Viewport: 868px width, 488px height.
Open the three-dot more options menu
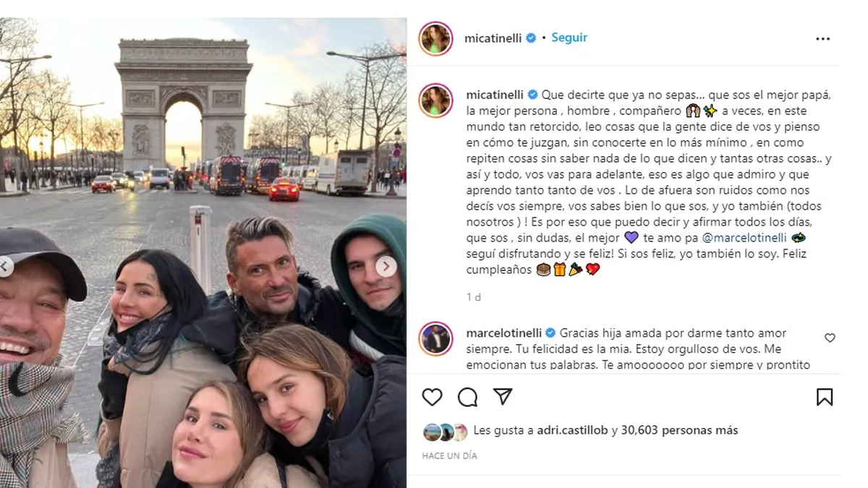click(x=823, y=39)
